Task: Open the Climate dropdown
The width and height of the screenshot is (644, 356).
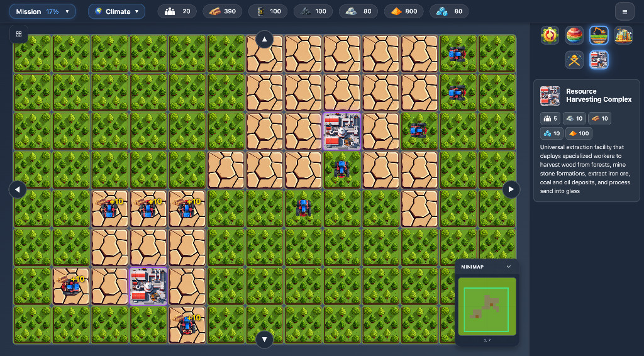Action: pos(116,11)
